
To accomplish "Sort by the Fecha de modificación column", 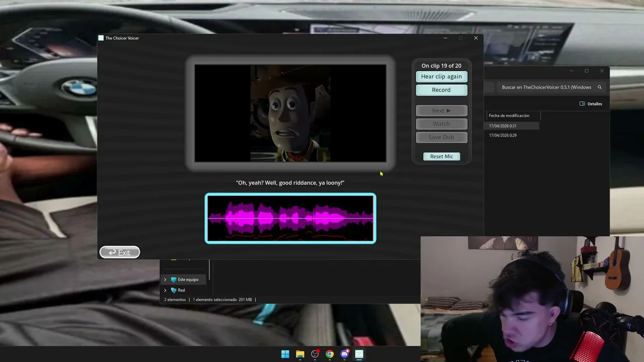I will point(509,116).
